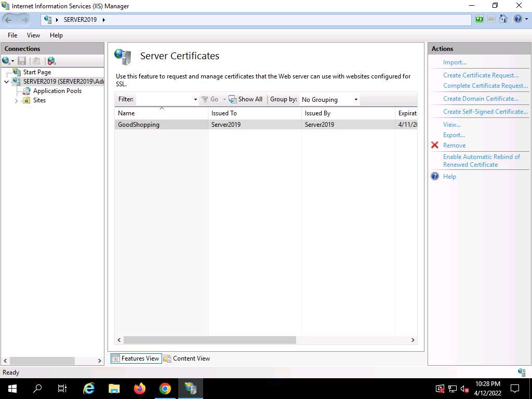Open Chrome from the taskbar
532x399 pixels.
coord(165,389)
